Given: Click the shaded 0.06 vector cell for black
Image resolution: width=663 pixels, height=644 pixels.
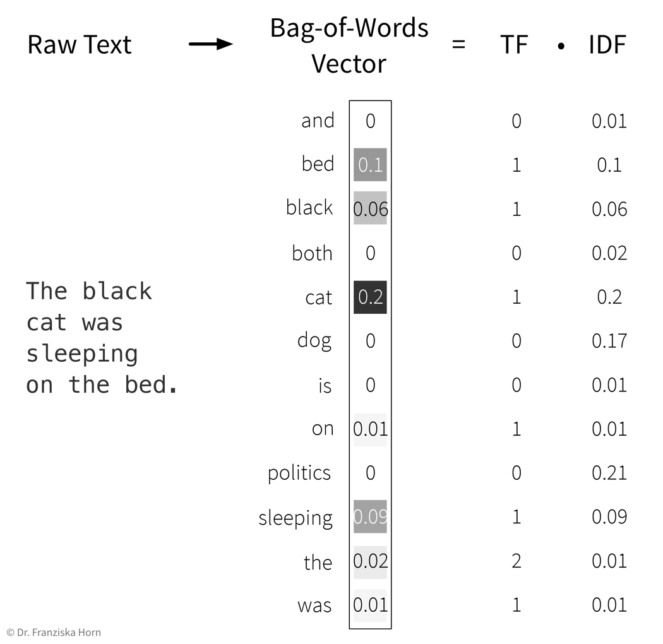Looking at the screenshot, I should point(370,209).
